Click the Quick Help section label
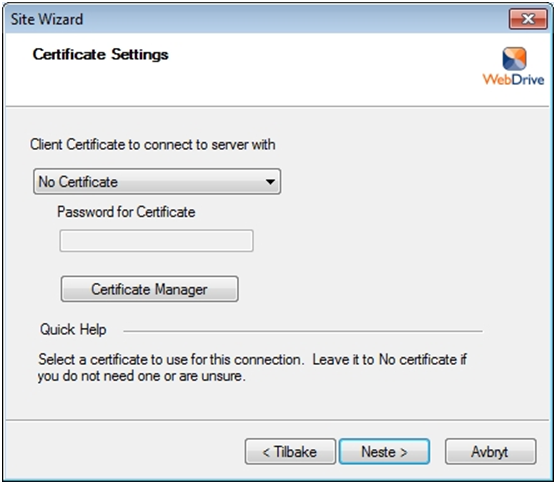 (73, 329)
